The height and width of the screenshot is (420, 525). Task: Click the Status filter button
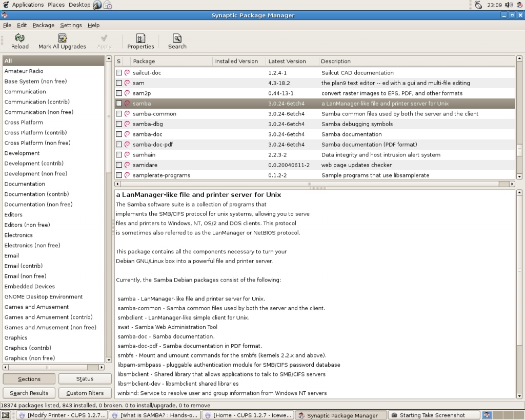pos(85,379)
